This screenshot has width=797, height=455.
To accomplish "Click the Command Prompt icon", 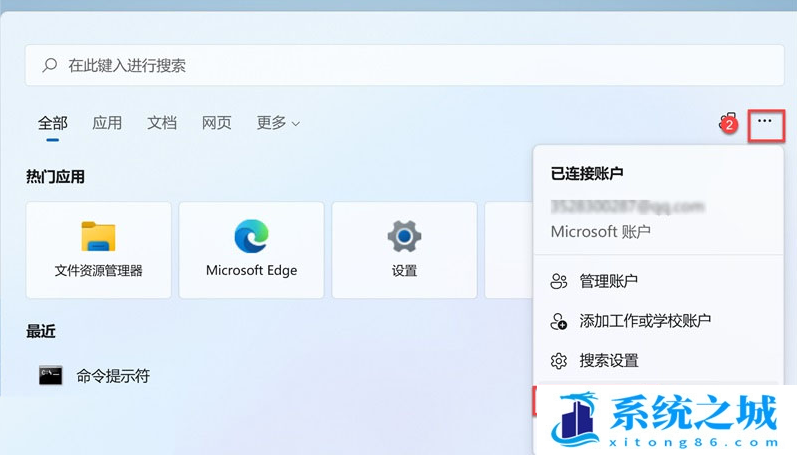I will [x=51, y=376].
